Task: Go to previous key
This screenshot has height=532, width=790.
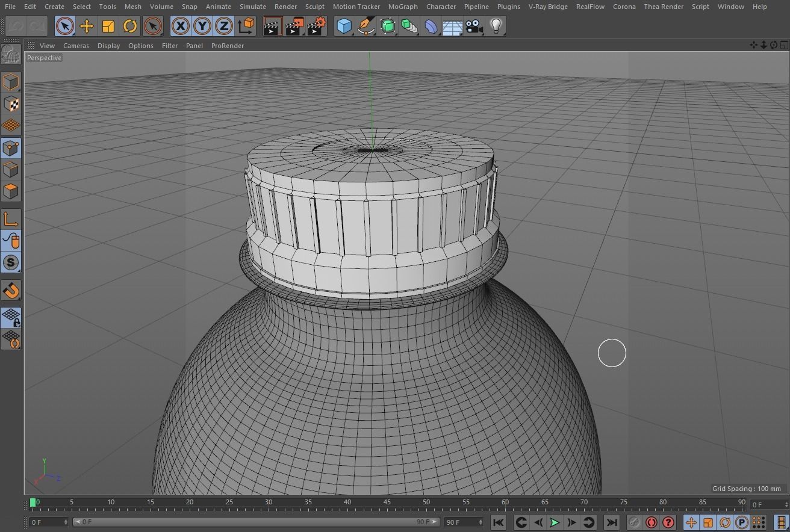Action: (x=521, y=522)
